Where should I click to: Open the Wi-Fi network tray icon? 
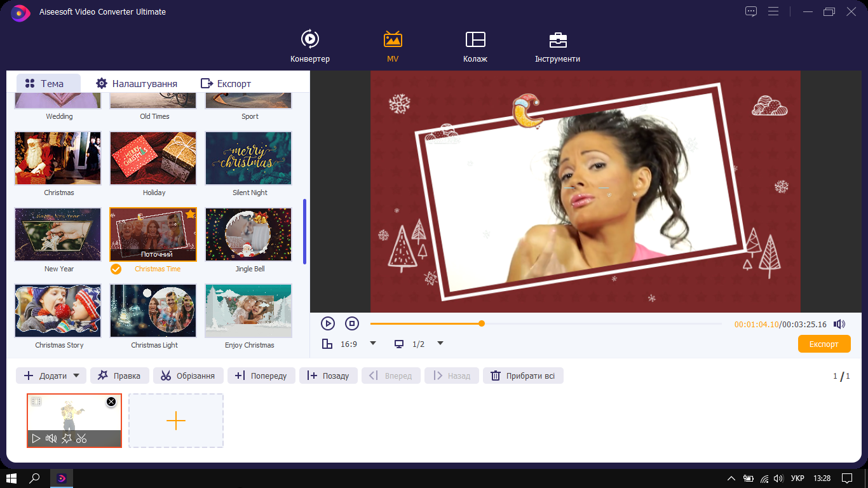pyautogui.click(x=764, y=478)
